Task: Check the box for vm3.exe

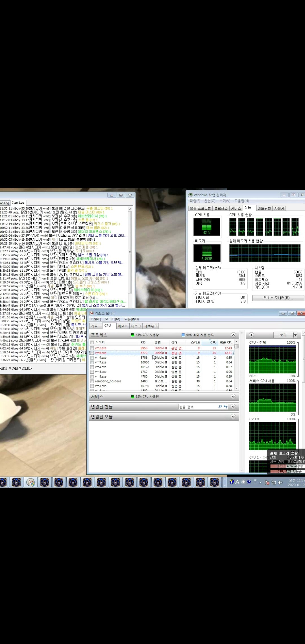Action: (92, 386)
